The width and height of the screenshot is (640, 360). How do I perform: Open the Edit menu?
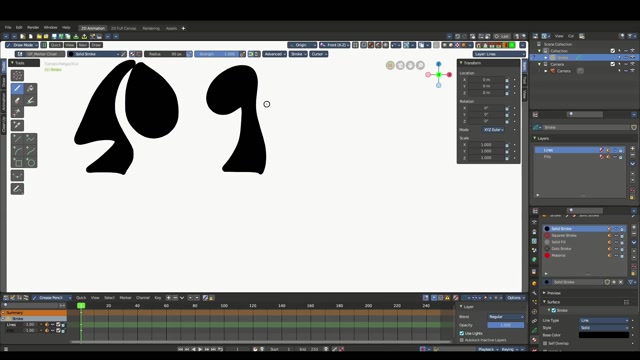(19, 28)
